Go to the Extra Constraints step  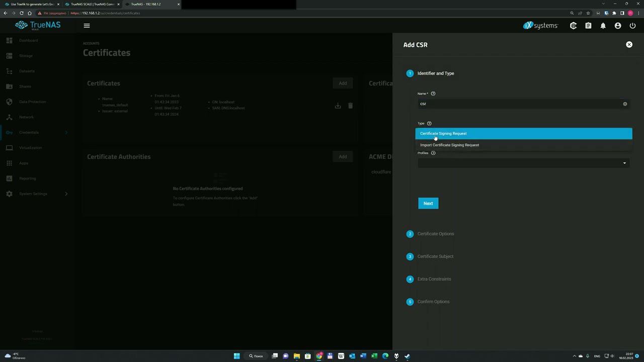click(434, 279)
